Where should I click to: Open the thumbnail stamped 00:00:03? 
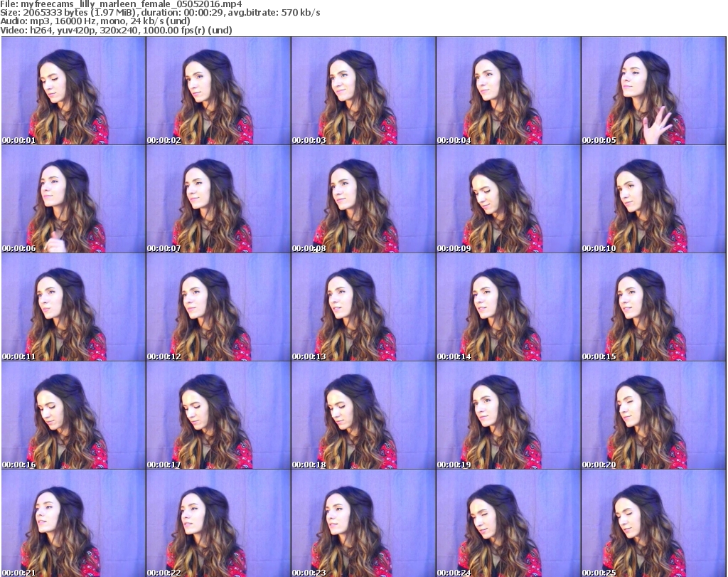363,90
